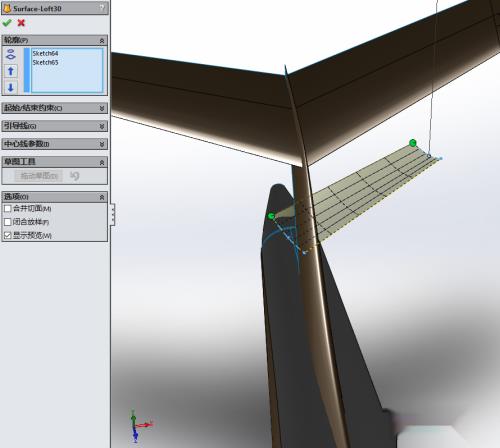Uncheck the 显示预览 show preview checkbox
Image resolution: width=500 pixels, height=448 pixels.
pos(7,235)
